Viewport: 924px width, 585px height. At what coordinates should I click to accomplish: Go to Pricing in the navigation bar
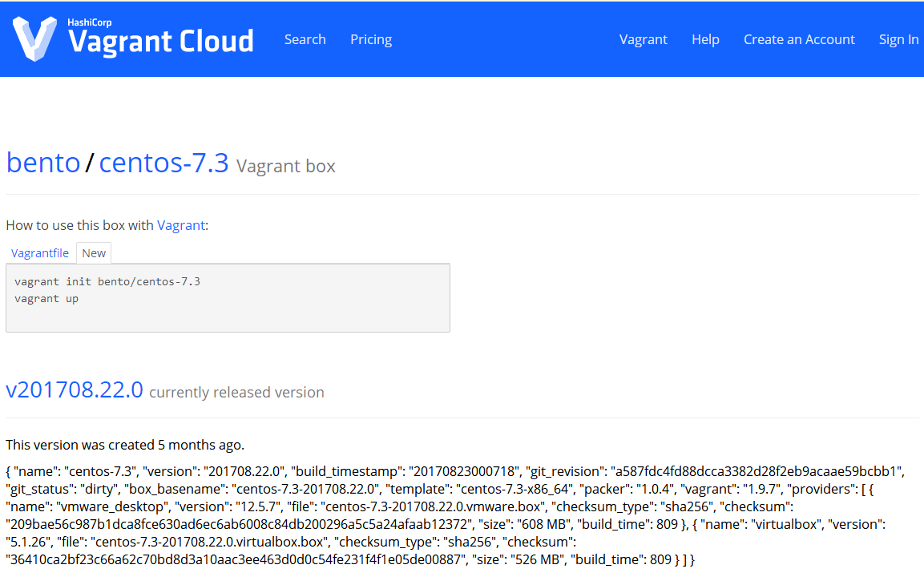tap(371, 39)
